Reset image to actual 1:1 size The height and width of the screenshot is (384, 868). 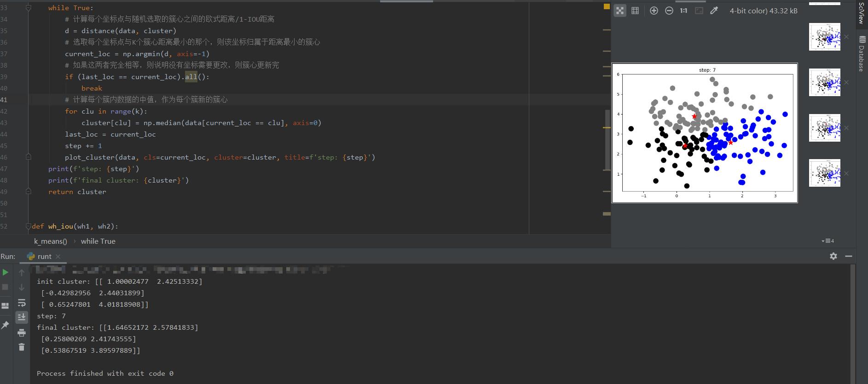pyautogui.click(x=684, y=11)
